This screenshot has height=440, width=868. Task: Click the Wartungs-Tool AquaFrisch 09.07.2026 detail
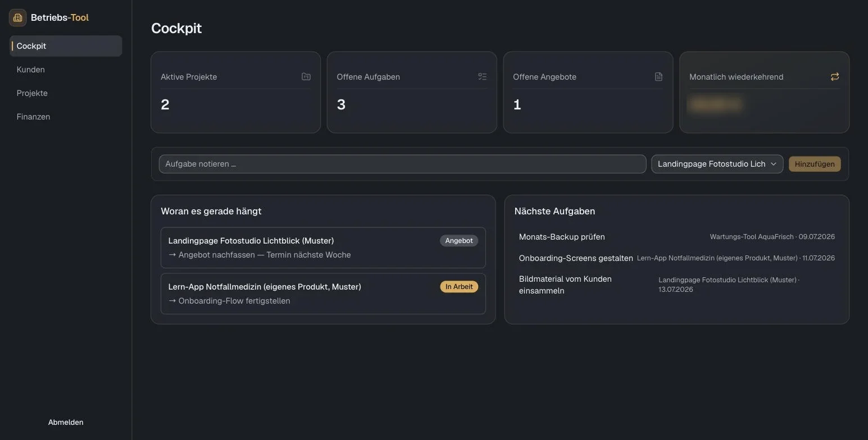click(772, 237)
